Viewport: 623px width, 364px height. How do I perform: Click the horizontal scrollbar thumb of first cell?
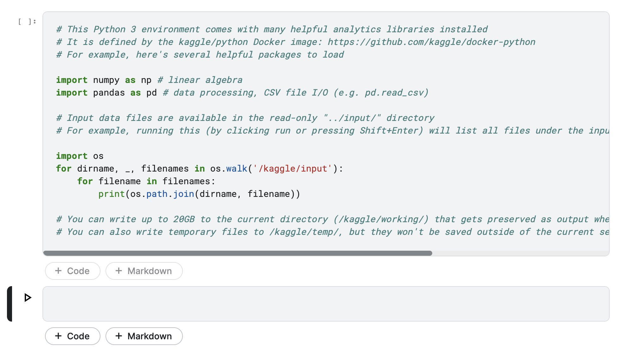[x=238, y=253]
